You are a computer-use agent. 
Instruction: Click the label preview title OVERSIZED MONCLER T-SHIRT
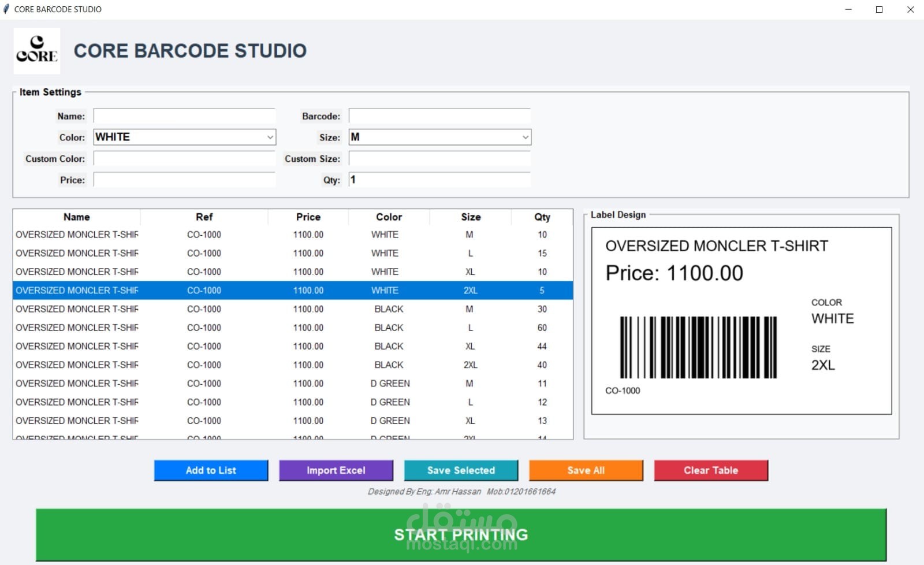point(717,246)
